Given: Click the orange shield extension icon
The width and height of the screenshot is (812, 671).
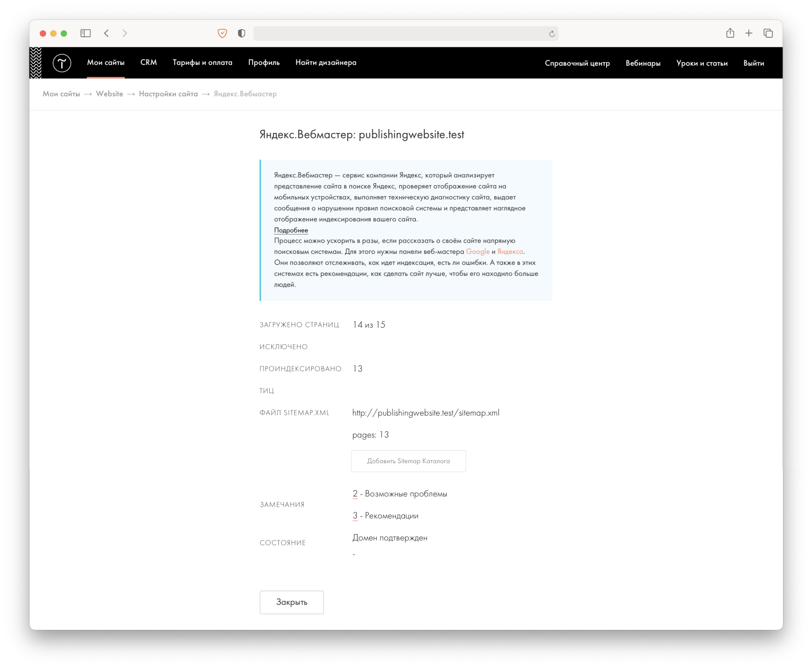Looking at the screenshot, I should click(x=222, y=33).
